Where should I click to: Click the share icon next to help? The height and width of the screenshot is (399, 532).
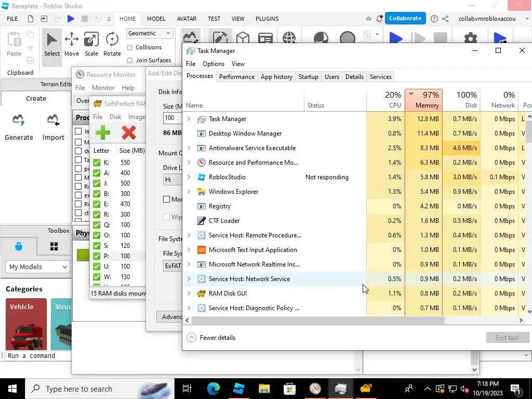tap(445, 19)
